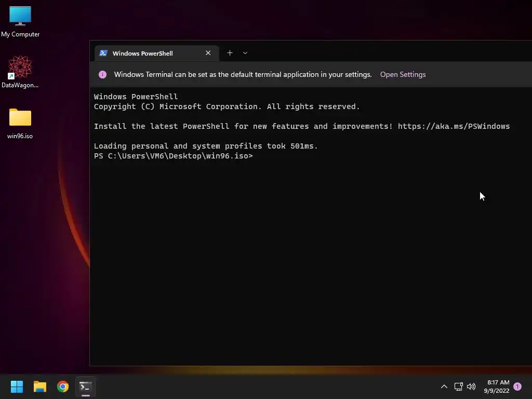532x399 pixels.
Task: Open File Explorer from the taskbar
Action: pos(39,387)
